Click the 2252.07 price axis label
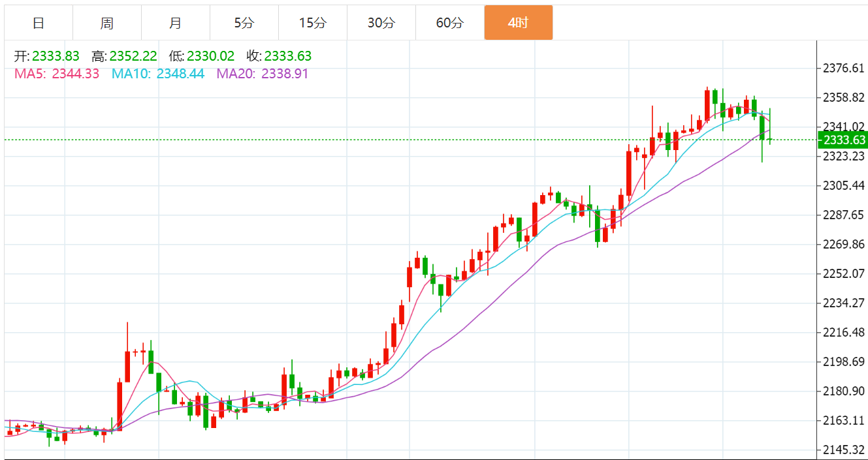This screenshot has height=460, width=868. (x=844, y=274)
